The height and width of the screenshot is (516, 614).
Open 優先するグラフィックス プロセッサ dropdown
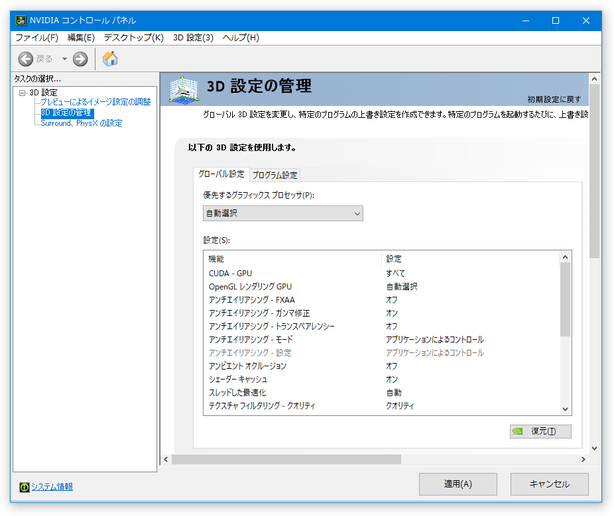[283, 213]
